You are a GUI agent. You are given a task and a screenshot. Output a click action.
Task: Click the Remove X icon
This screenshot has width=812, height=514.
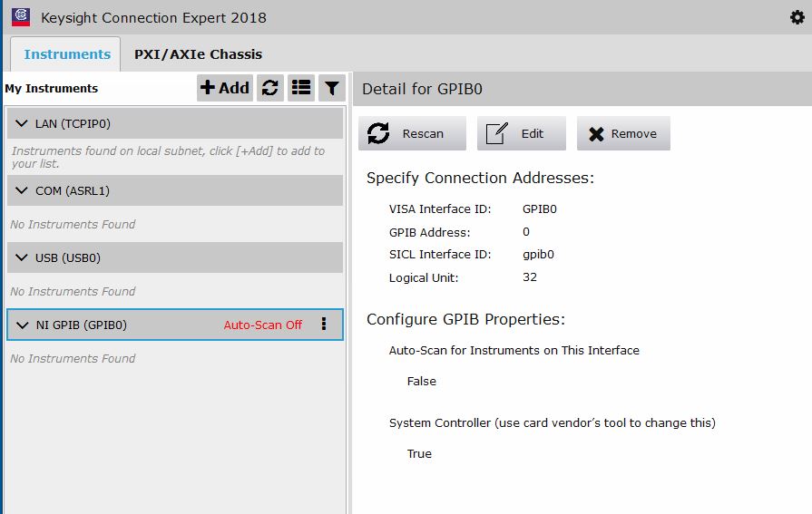pos(596,134)
